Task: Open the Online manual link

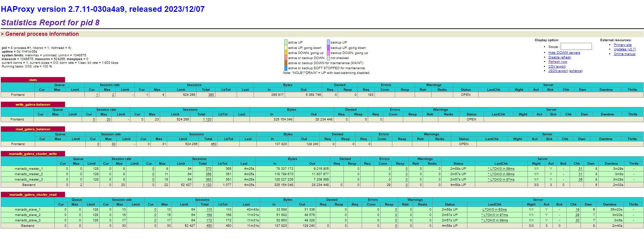Action: pos(624,54)
